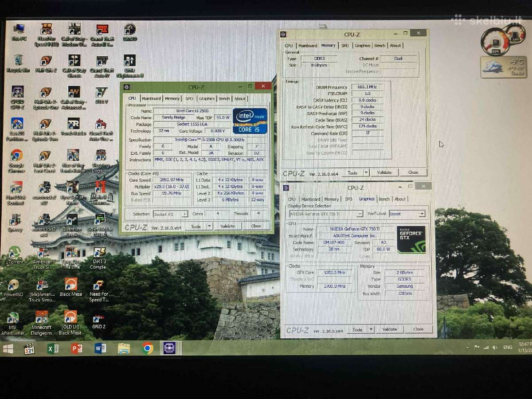Screen dimensions: 532x399
Task: Click the Windows Start button
Action: 8,349
